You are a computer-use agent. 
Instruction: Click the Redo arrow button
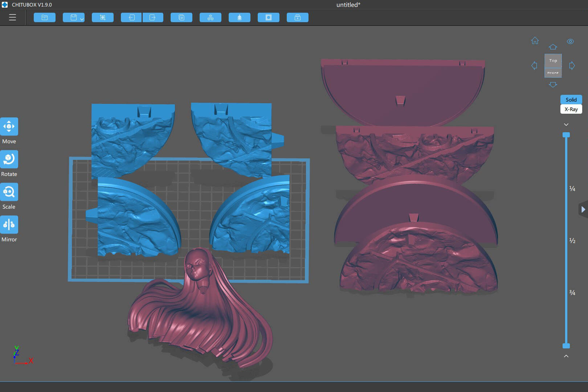tap(153, 17)
